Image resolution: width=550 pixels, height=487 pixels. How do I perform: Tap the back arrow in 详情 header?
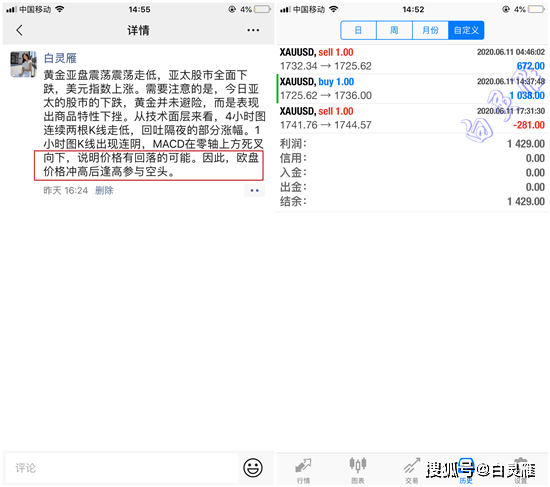[x=20, y=30]
